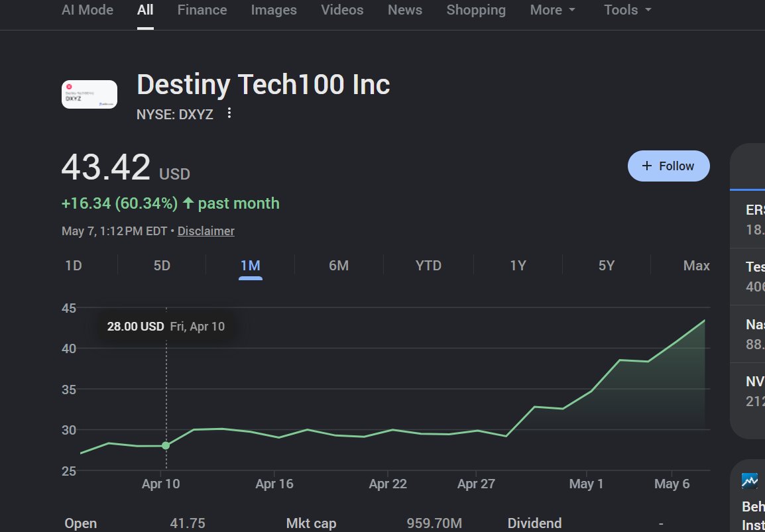
Task: Click the +16.34 (60.34%) past month change
Action: coord(170,203)
